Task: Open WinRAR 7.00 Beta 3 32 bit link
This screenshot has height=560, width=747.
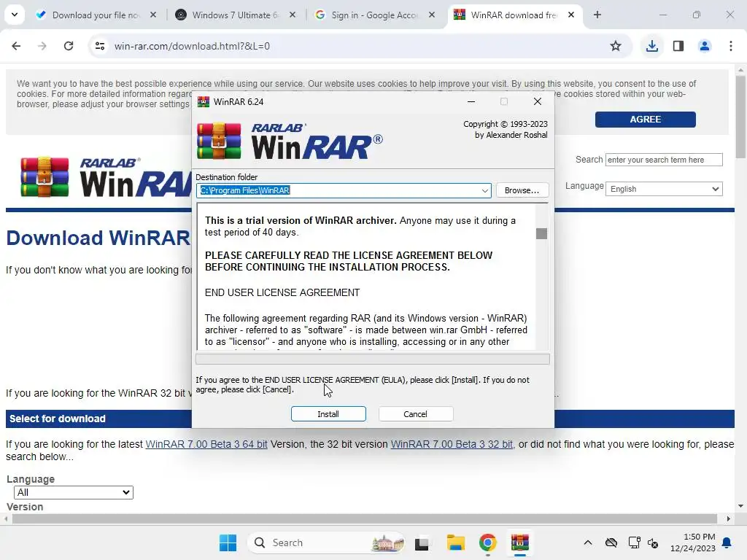Action: (452, 444)
